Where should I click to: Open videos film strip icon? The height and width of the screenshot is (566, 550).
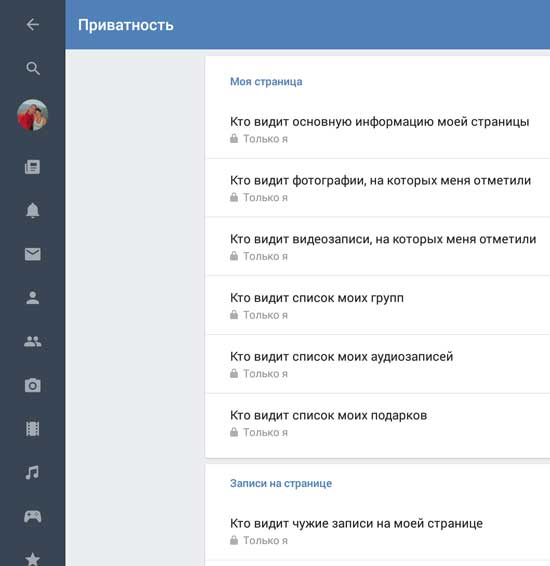(32, 429)
